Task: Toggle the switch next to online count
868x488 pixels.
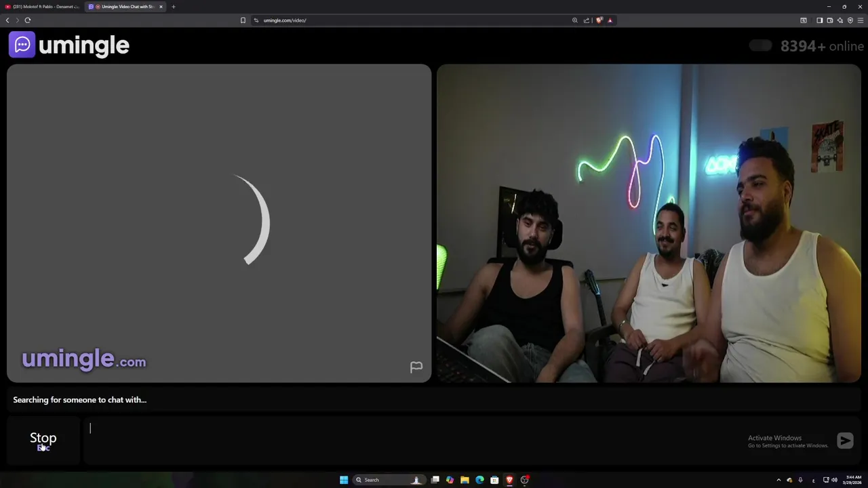Action: coord(760,45)
